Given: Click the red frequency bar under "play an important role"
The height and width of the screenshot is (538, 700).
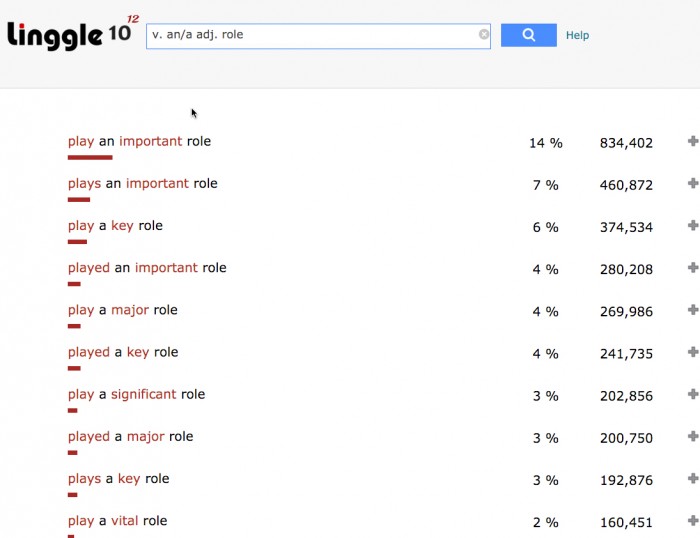Looking at the screenshot, I should (x=89, y=157).
